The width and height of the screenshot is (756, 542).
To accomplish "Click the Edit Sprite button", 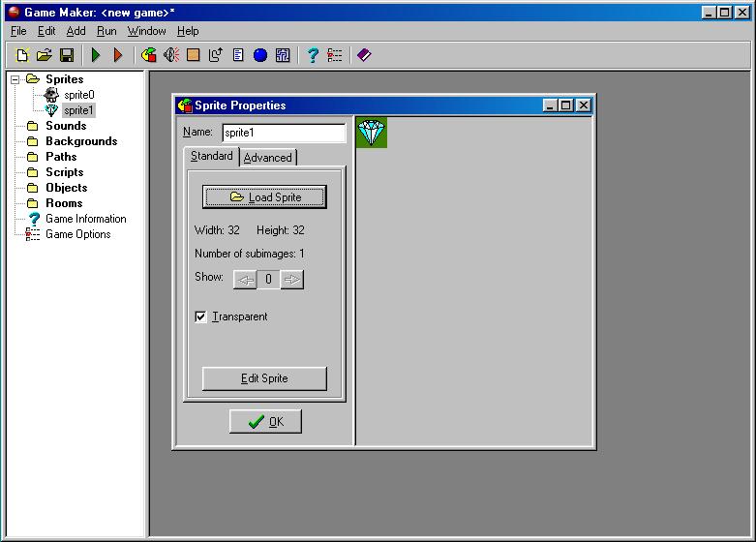I will [x=264, y=378].
